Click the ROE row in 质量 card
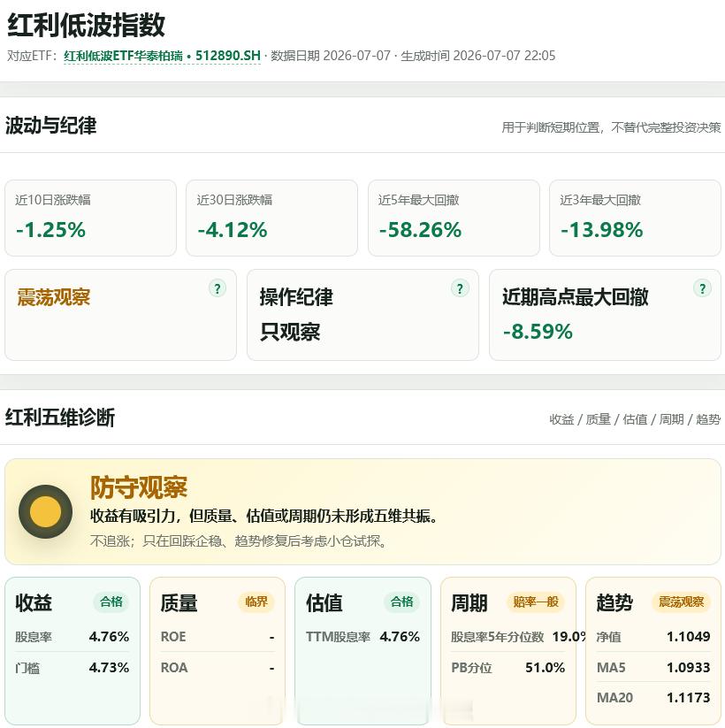Viewport: 725px width, 728px height. point(217,636)
